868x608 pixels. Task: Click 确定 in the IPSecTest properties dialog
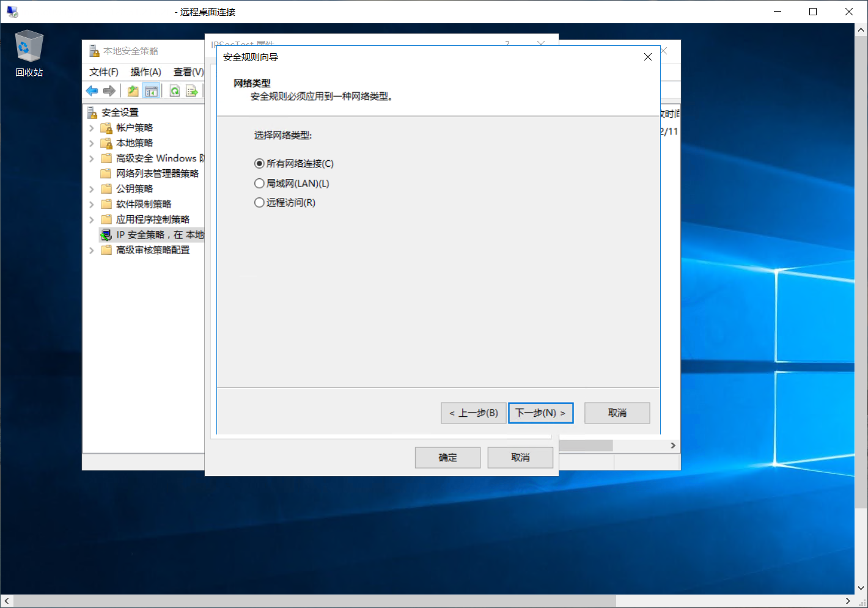[x=447, y=458]
